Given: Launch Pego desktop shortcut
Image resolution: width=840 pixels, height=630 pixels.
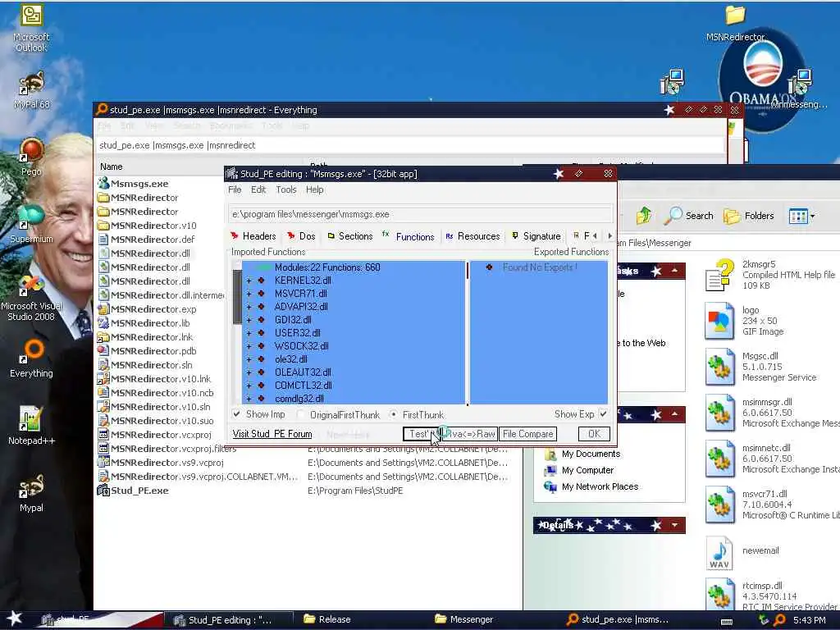Looking at the screenshot, I should (x=31, y=157).
